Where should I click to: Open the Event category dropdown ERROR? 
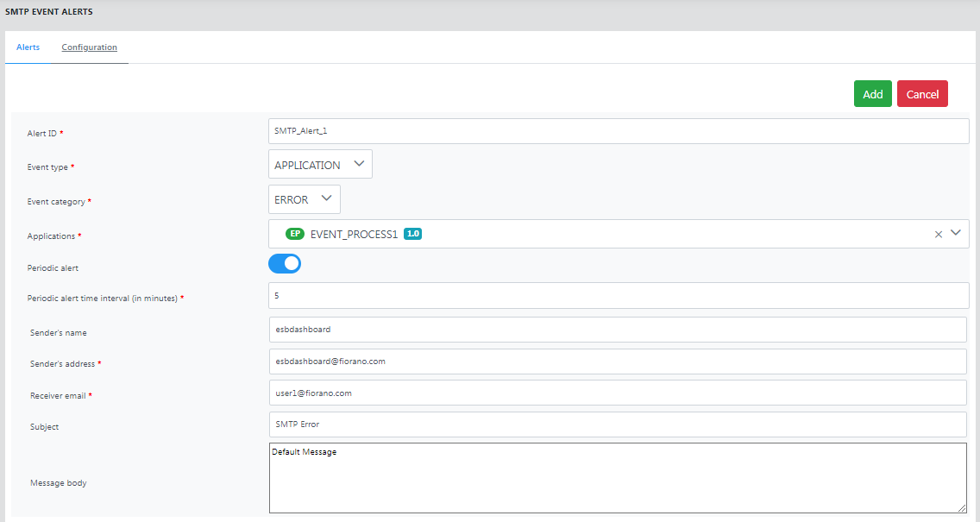pos(305,199)
